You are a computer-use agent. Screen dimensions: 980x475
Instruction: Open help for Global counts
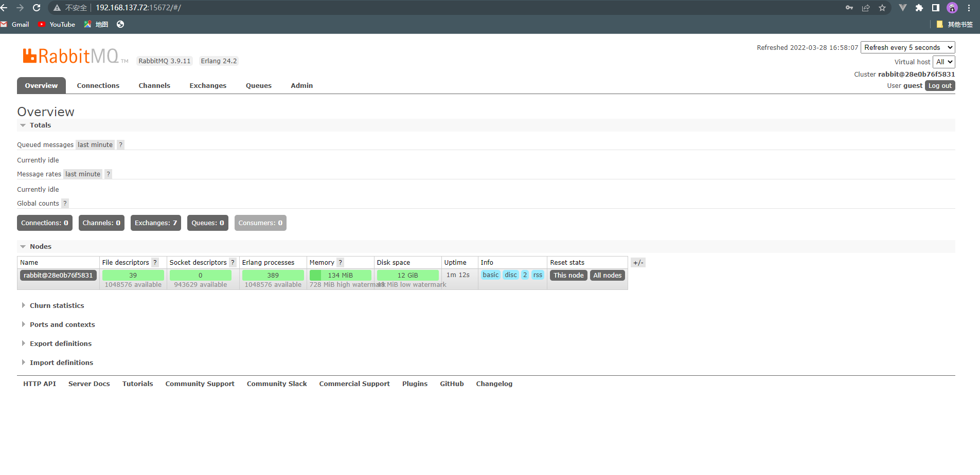tap(65, 204)
